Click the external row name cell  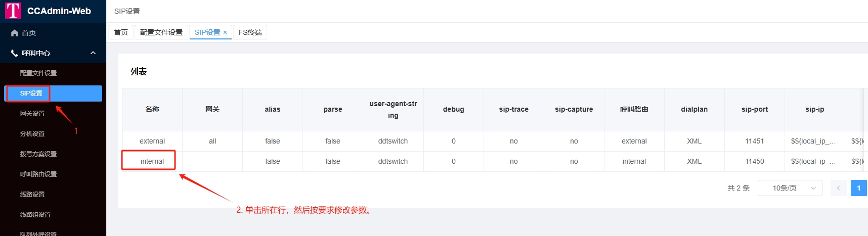pos(152,141)
